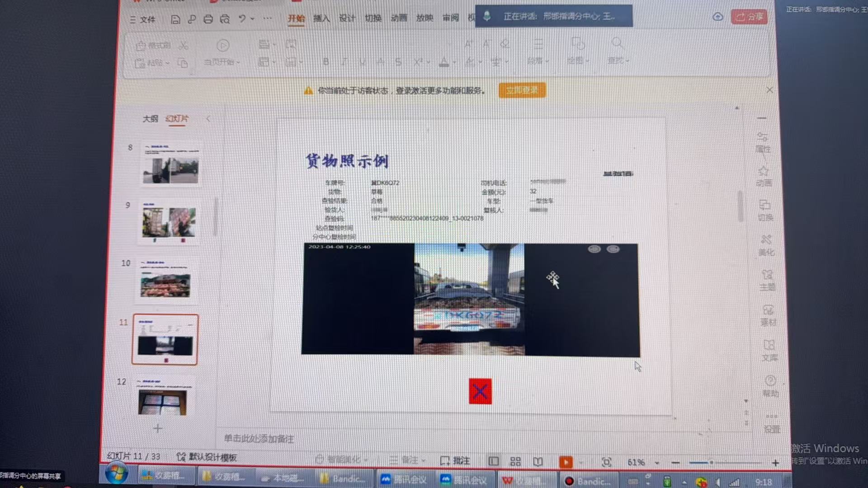Switch to slide sorter view in status bar
This screenshot has width=868, height=488.
pos(515,460)
